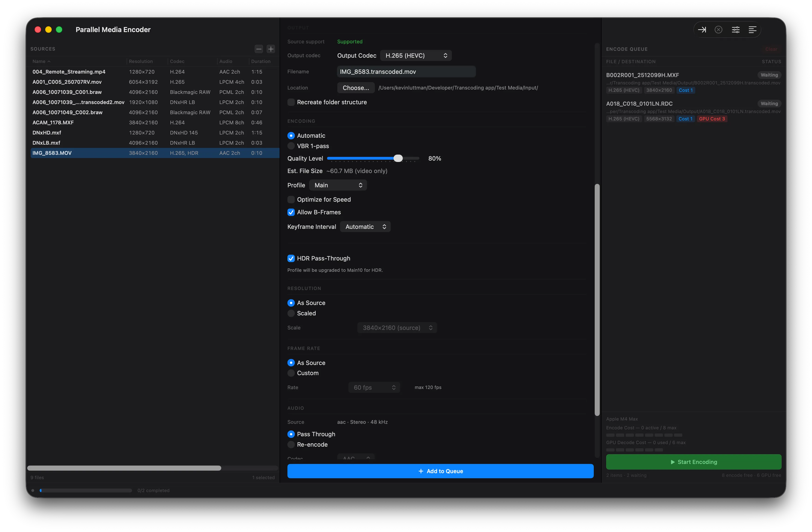Viewport: 812px width, 532px height.
Task: Adjust the Quality Level slider
Action: (398, 158)
